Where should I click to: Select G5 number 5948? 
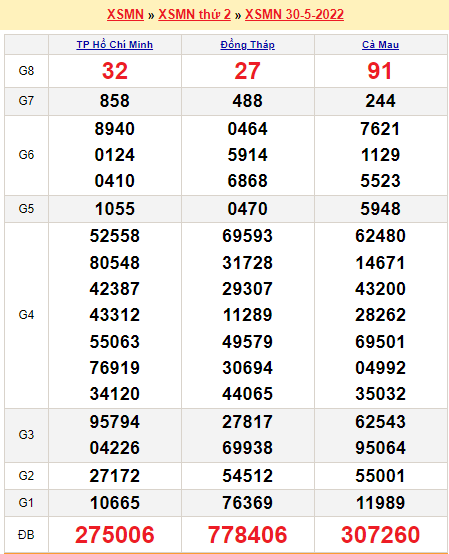pos(380,209)
